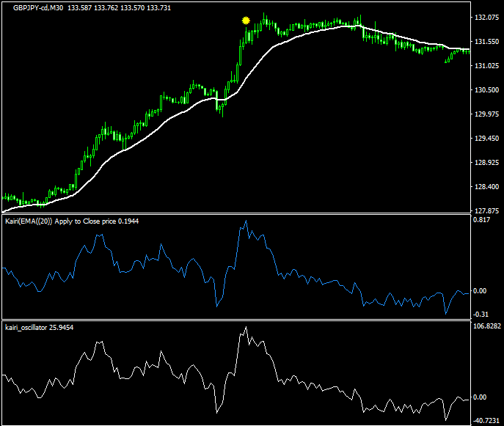Click the -0.31 value on the Kairi scale
Viewport: 504px width, 426px height.
pyautogui.click(x=481, y=314)
